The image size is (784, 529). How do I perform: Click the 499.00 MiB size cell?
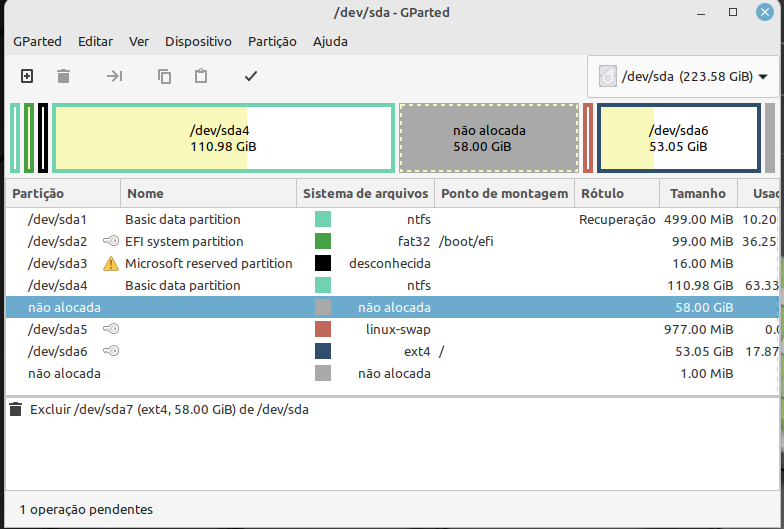point(698,220)
